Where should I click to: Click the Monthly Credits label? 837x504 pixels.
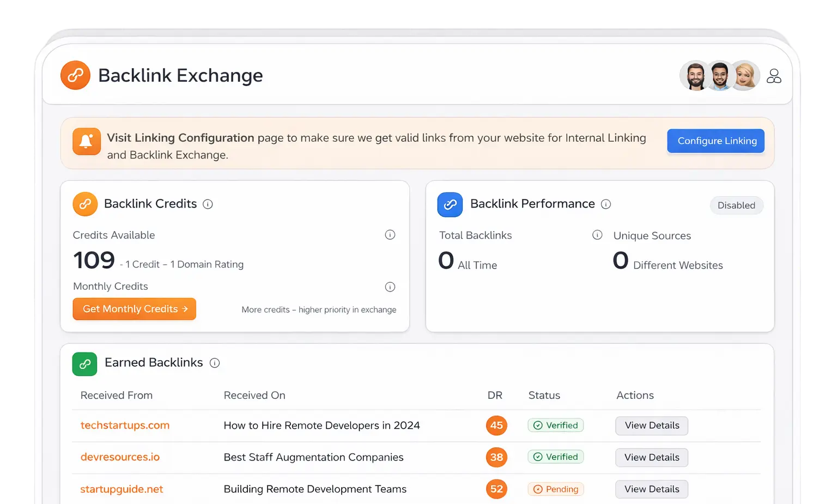111,287
